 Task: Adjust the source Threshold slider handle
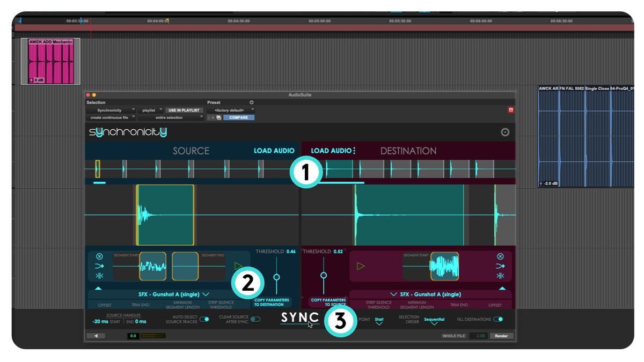tap(276, 277)
